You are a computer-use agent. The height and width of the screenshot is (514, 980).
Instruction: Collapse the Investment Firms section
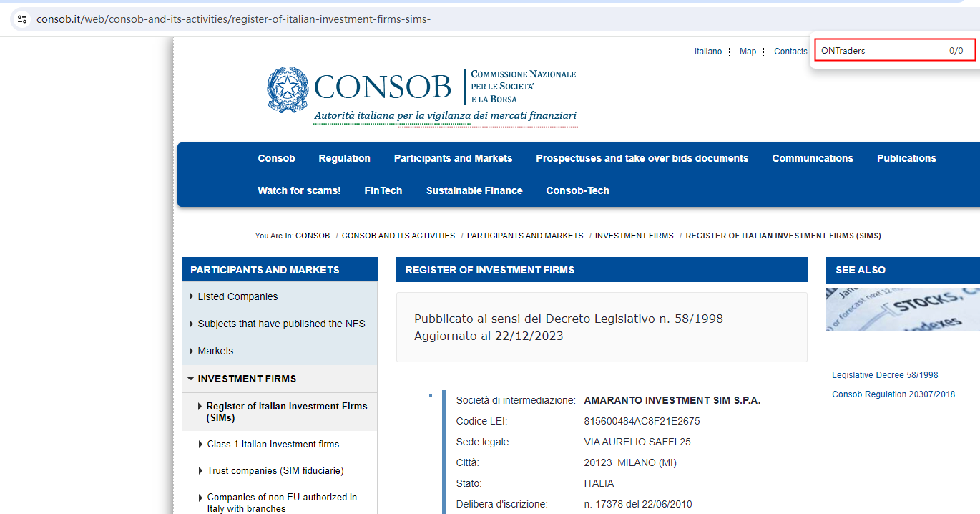tap(246, 379)
